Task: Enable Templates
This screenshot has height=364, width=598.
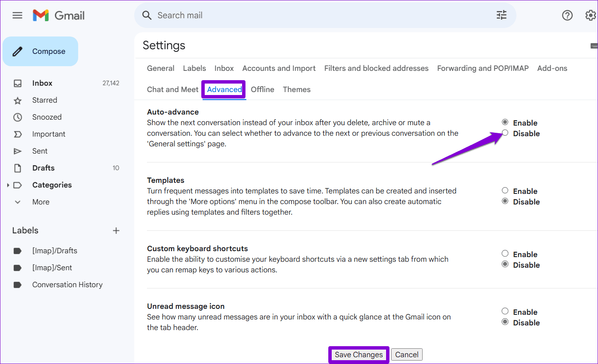Action: click(x=505, y=190)
